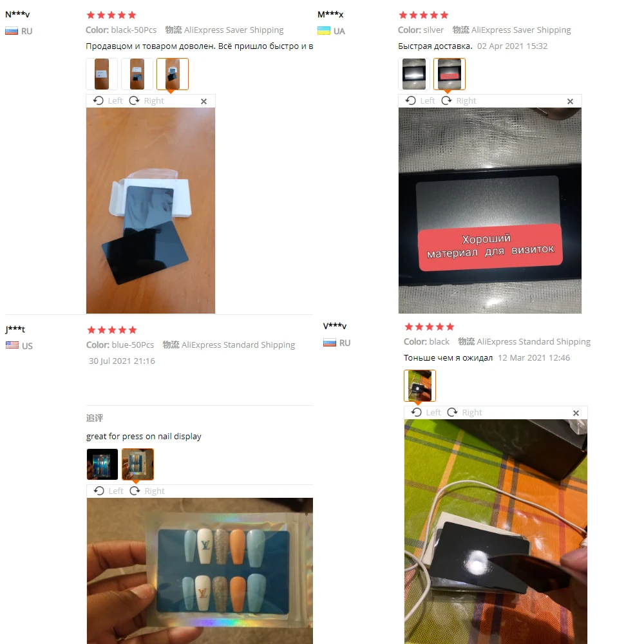This screenshot has width=644, height=644.
Task: Close N***v's enlarged review photo
Action: (204, 101)
